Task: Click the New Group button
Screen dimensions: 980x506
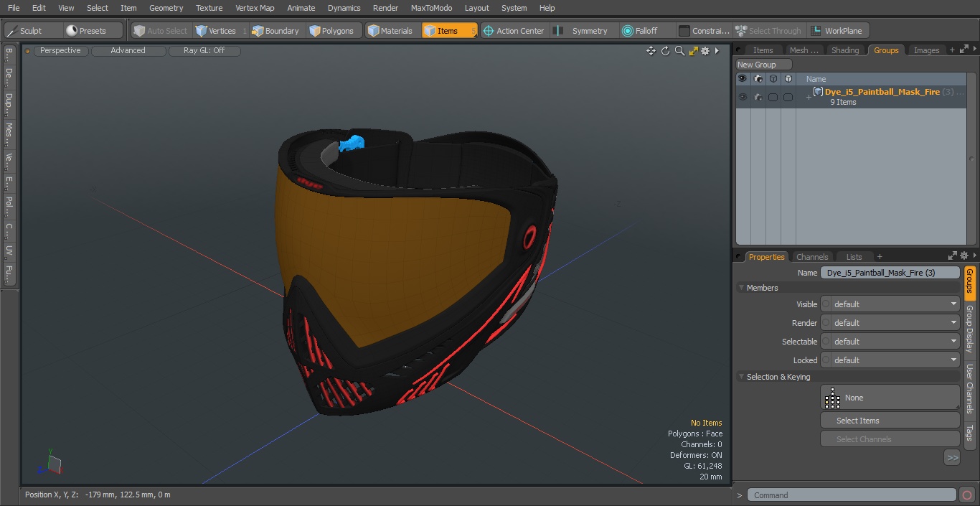Action: (x=763, y=65)
